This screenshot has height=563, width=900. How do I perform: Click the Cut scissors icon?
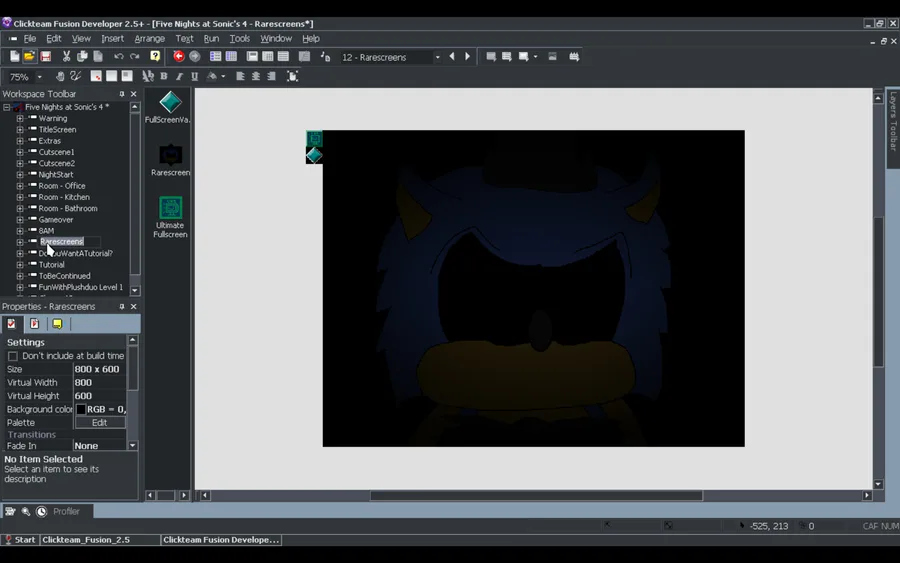(x=67, y=56)
